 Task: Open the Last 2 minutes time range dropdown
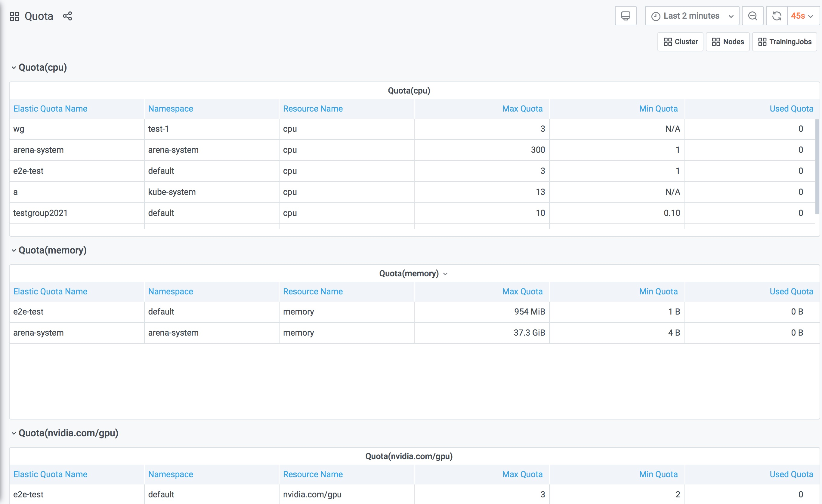[692, 16]
